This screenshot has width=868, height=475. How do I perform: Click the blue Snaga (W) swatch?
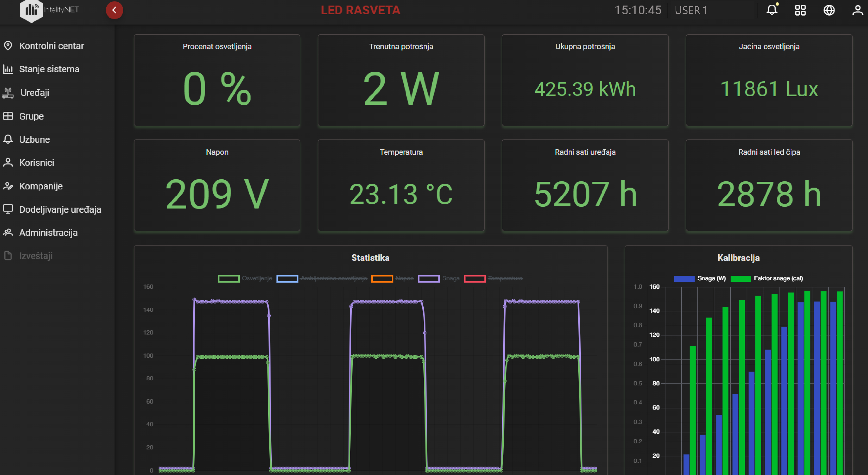point(684,279)
